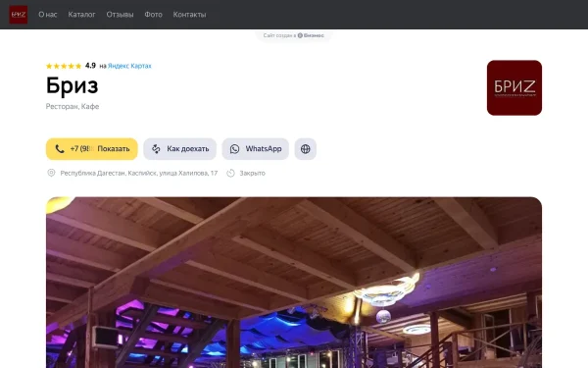Click the Сайт создан в Бизнес badge
The image size is (588, 368).
tap(294, 35)
